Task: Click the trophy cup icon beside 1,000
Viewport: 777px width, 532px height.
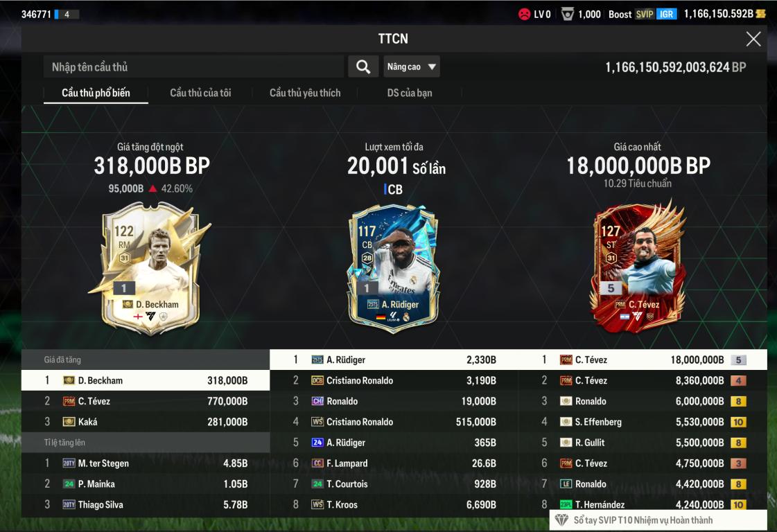Action: click(568, 15)
